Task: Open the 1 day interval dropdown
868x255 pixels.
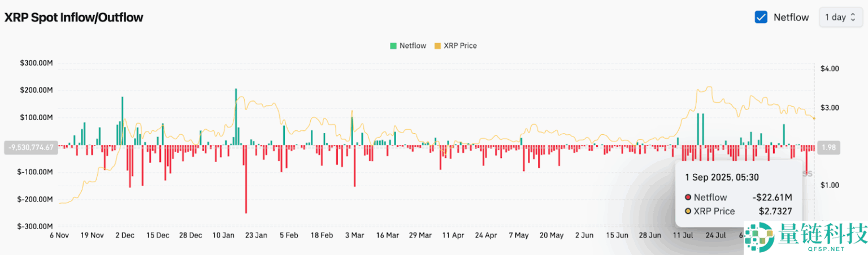Action: 841,17
